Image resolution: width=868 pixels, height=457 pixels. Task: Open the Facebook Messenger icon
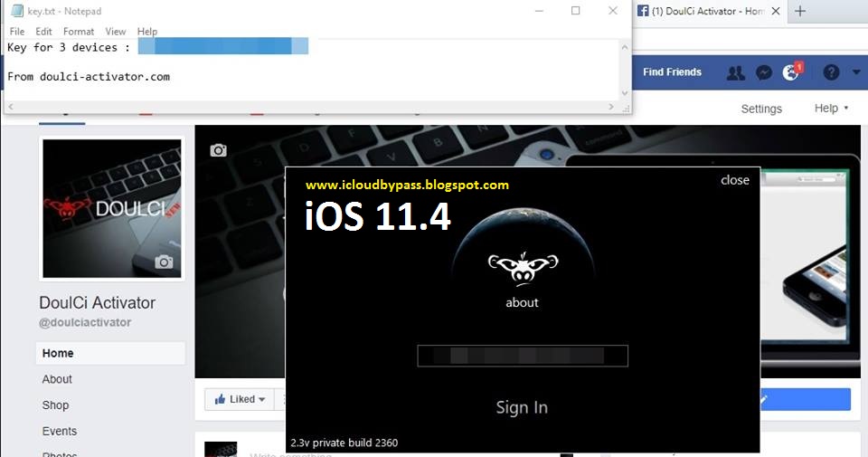764,72
